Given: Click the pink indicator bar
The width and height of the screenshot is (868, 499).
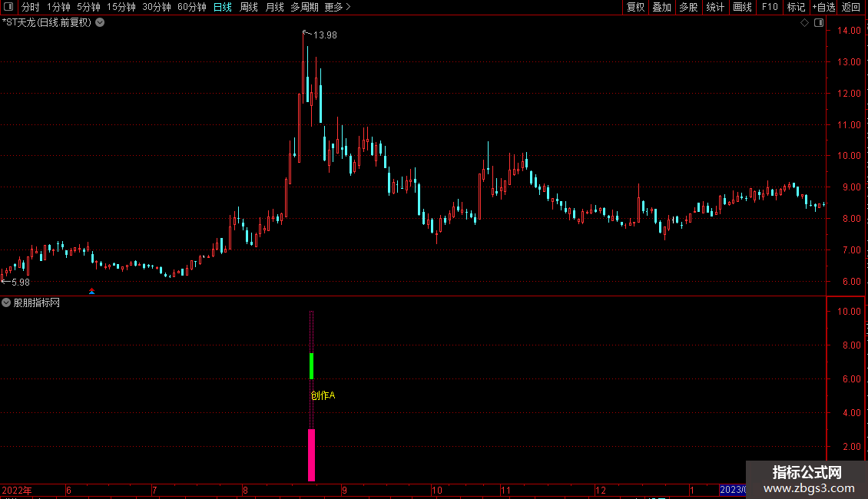Looking at the screenshot, I should click(x=312, y=454).
